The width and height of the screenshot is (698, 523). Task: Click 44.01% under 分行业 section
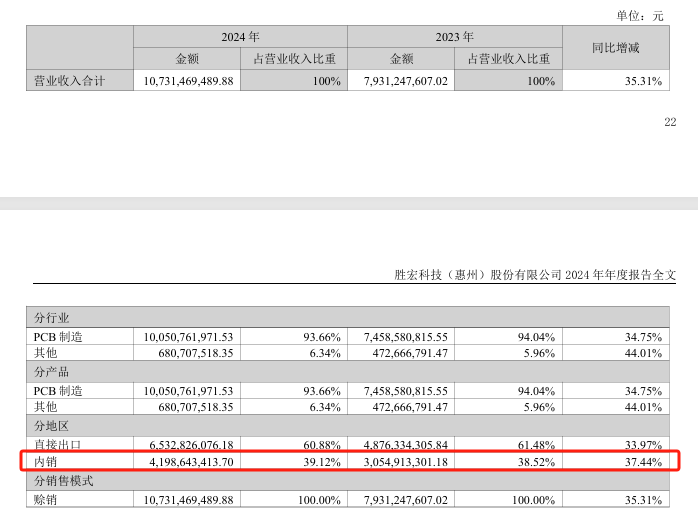(x=643, y=353)
